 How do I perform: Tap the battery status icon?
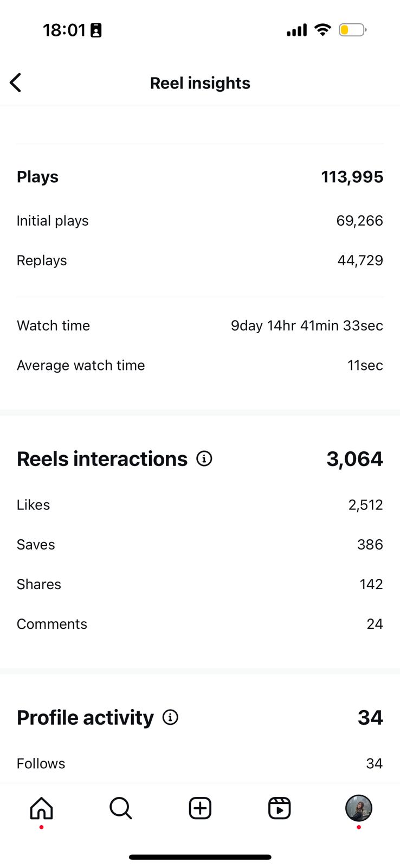pyautogui.click(x=352, y=30)
